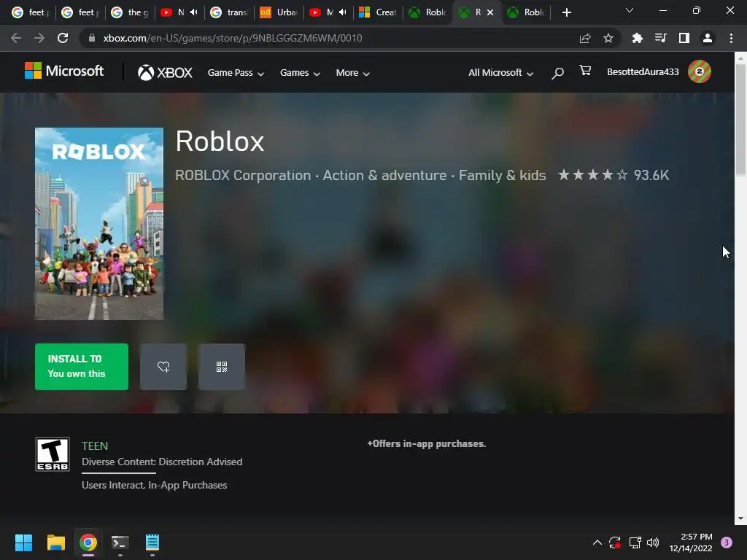Click the site lock icon

point(92,38)
